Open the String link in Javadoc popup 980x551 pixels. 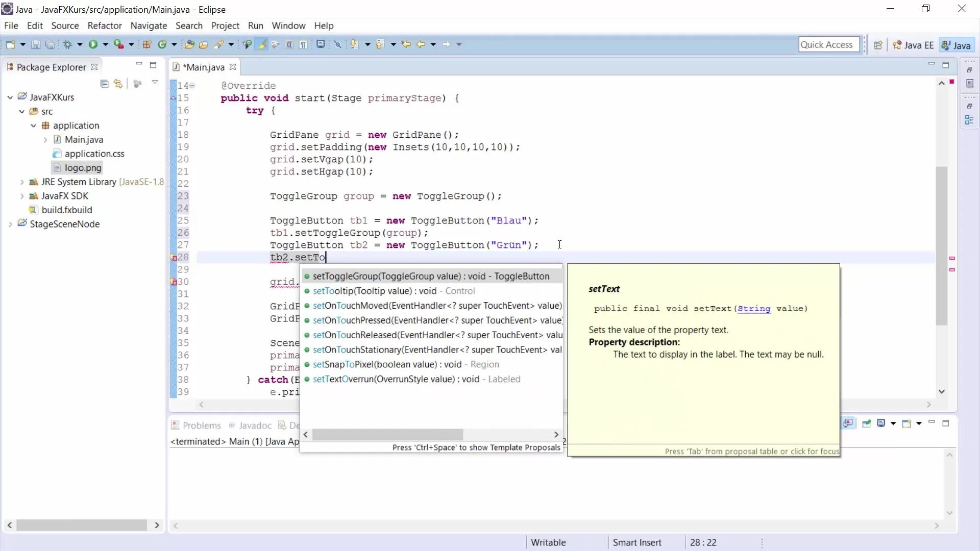754,309
